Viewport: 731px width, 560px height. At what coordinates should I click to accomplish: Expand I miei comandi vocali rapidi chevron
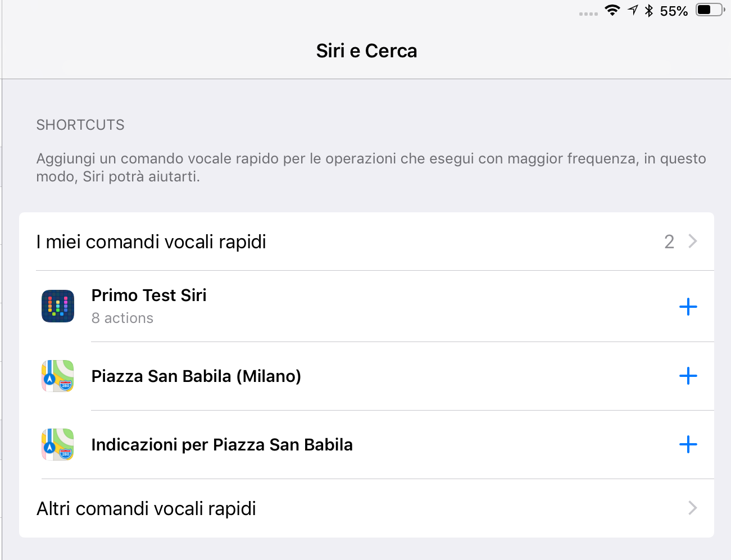[693, 242]
